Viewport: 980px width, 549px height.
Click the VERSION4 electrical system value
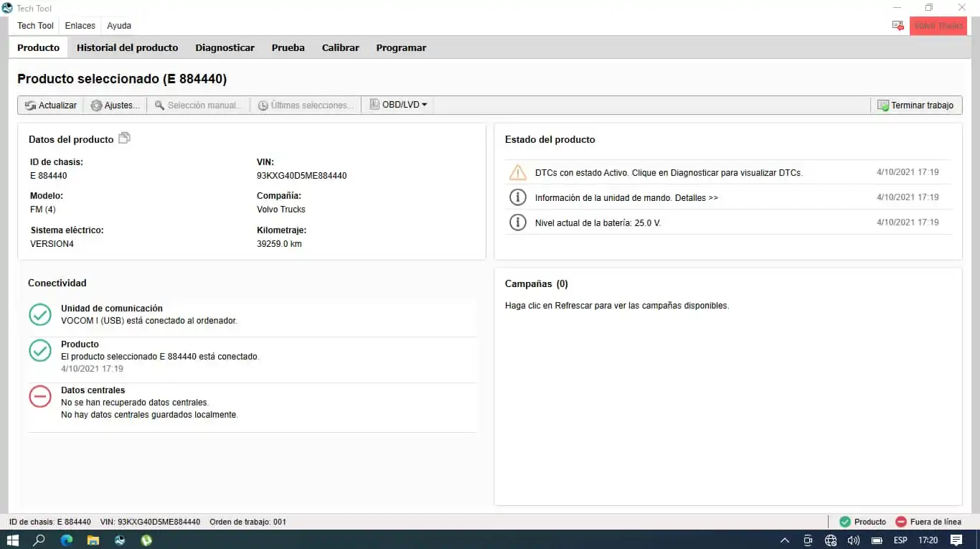[x=52, y=244]
